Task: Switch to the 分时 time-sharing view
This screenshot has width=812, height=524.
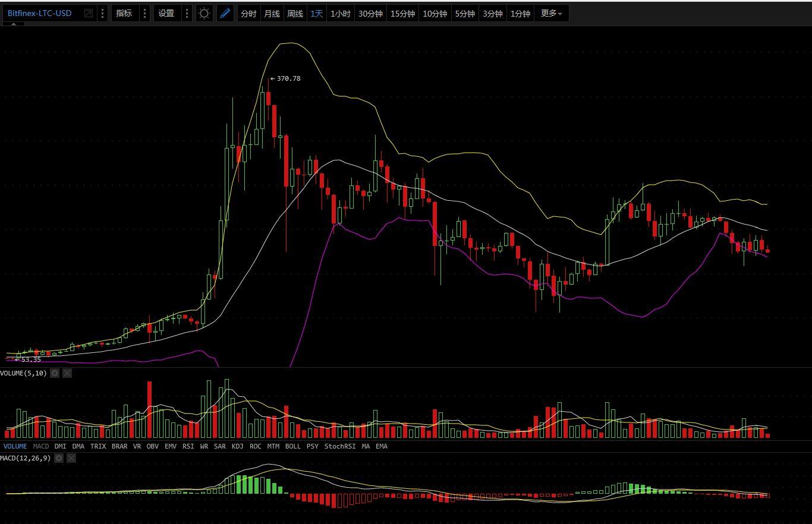Action: [x=248, y=13]
